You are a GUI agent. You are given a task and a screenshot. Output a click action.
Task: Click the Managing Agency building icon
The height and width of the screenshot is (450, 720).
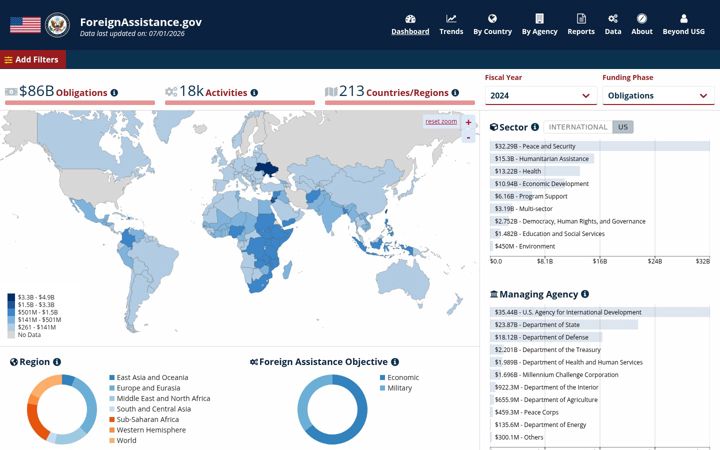(494, 294)
